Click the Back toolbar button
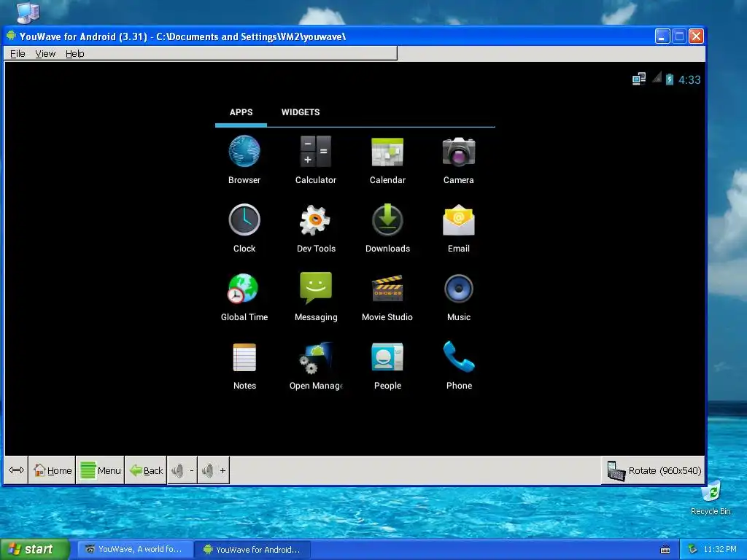 point(146,470)
